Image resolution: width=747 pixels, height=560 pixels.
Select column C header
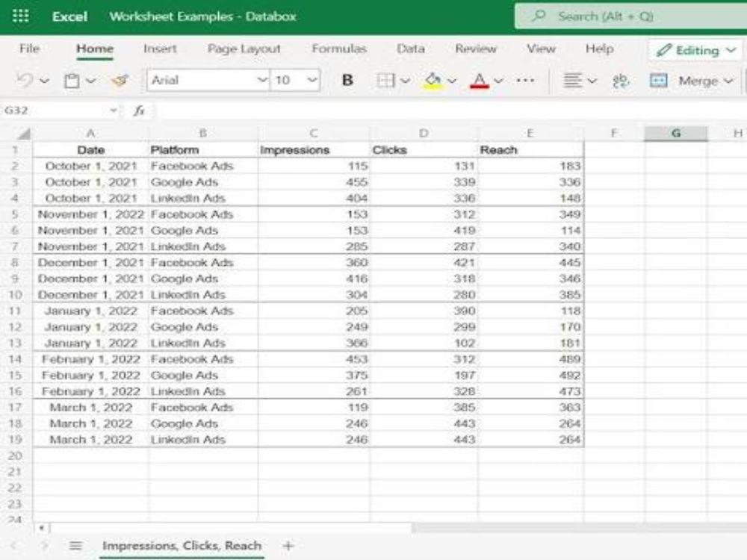coord(314,134)
